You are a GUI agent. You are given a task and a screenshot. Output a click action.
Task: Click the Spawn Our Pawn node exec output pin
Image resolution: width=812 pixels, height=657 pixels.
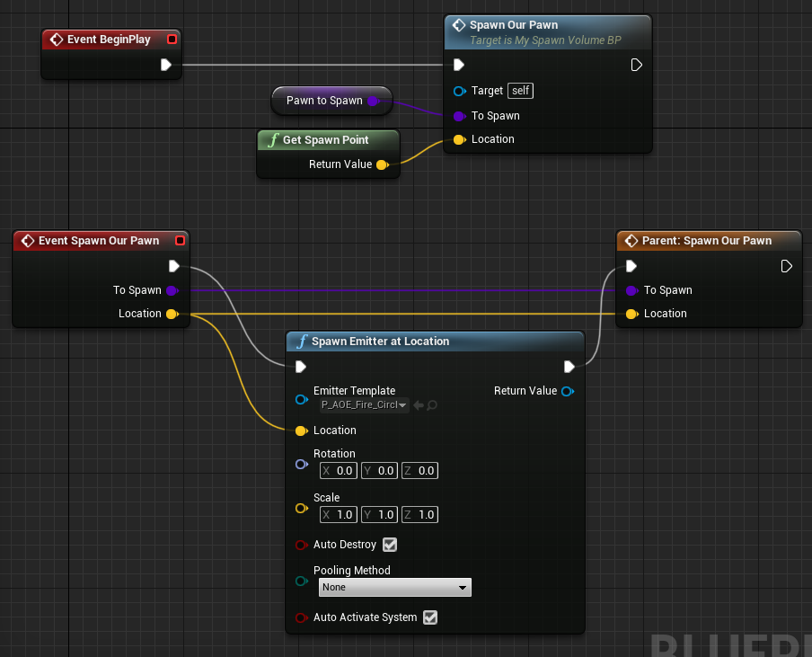tap(637, 65)
